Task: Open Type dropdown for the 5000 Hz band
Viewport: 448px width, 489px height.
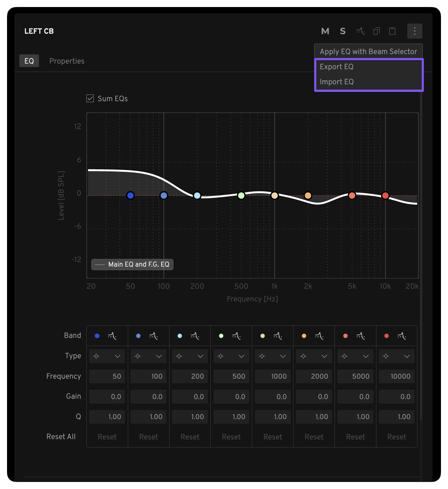Action: coord(355,356)
